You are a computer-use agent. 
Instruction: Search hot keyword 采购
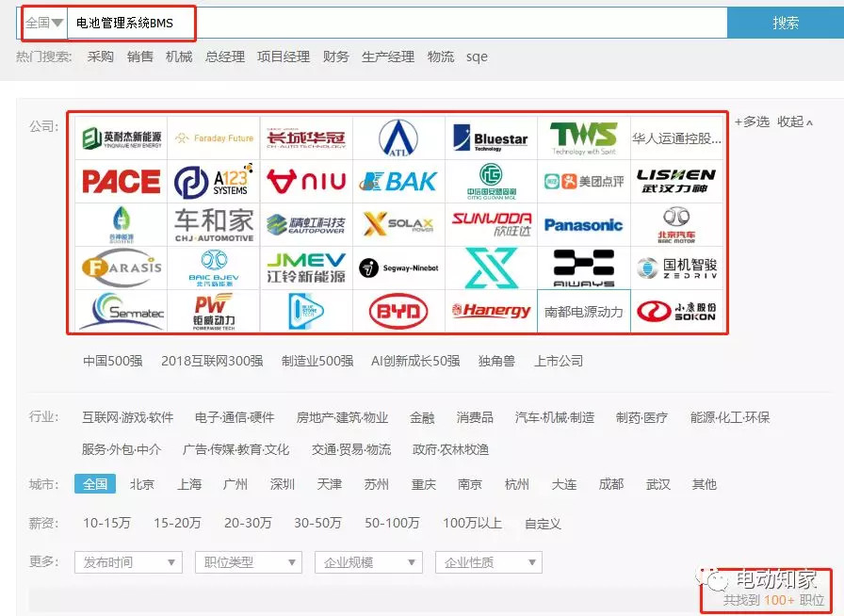coord(100,57)
